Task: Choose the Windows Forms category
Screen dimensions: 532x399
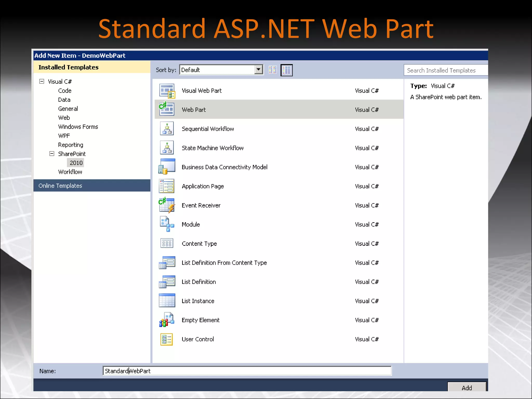Action: [78, 127]
